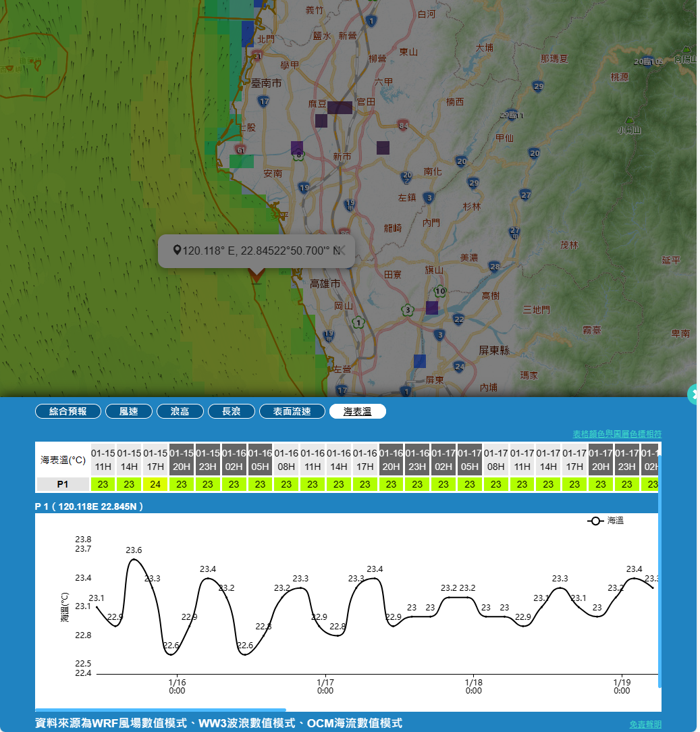Click the highway 17 shield near 臺南市

pos(263,102)
